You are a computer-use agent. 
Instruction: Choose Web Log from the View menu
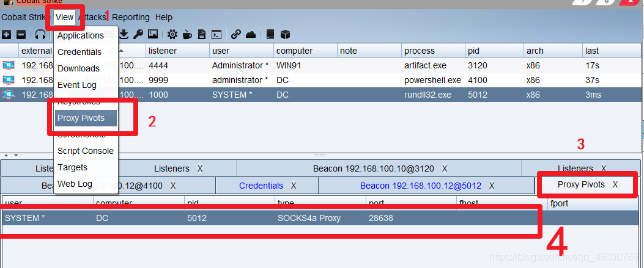tap(86, 184)
